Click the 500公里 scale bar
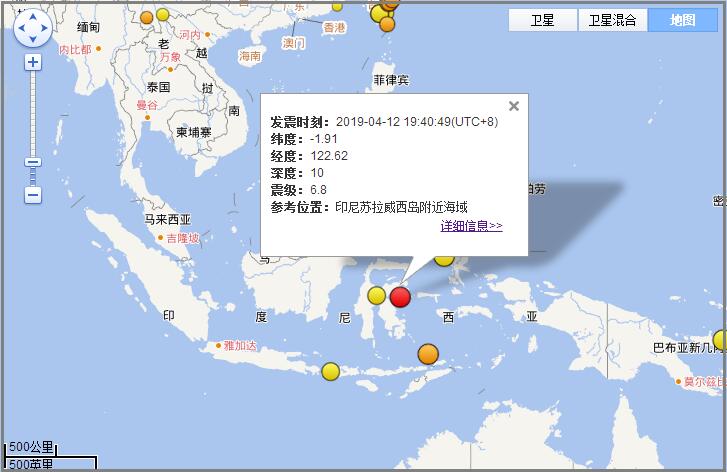 click(x=31, y=449)
